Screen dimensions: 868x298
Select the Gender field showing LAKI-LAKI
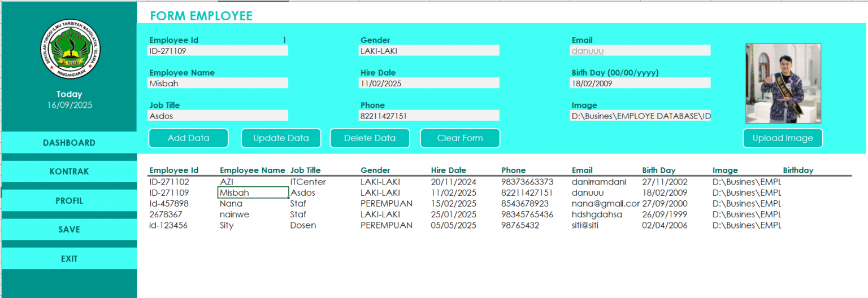point(429,51)
